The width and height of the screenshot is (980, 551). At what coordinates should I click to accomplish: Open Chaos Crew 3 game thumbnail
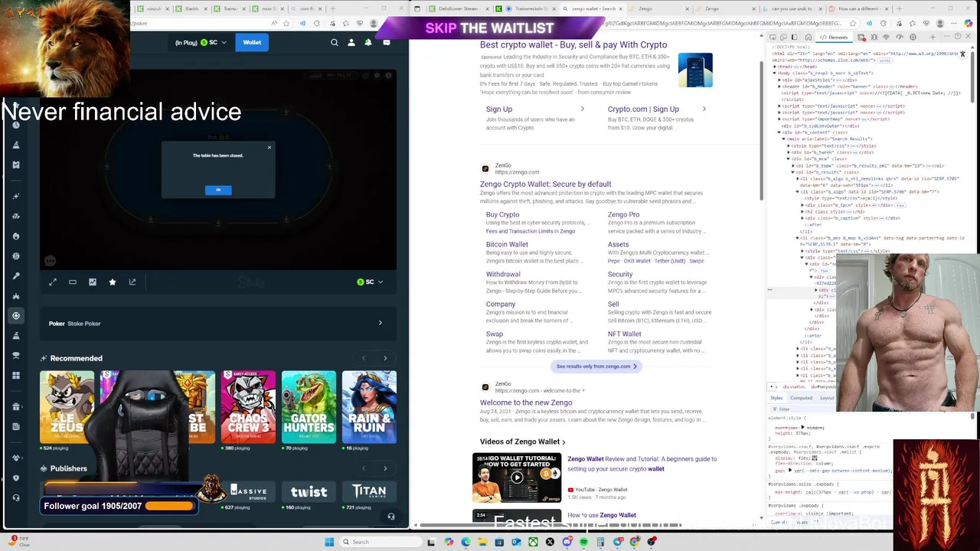[248, 407]
